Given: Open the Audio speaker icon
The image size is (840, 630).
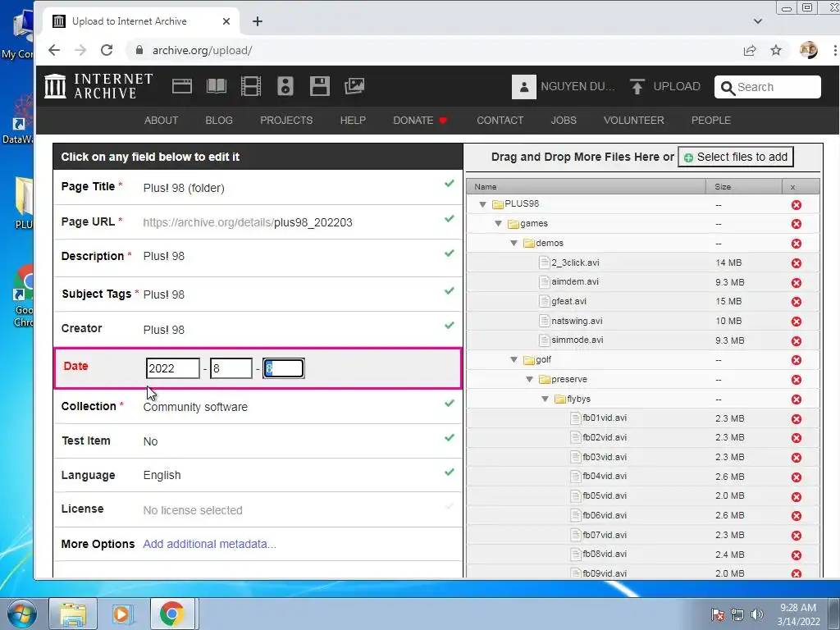Looking at the screenshot, I should [285, 85].
